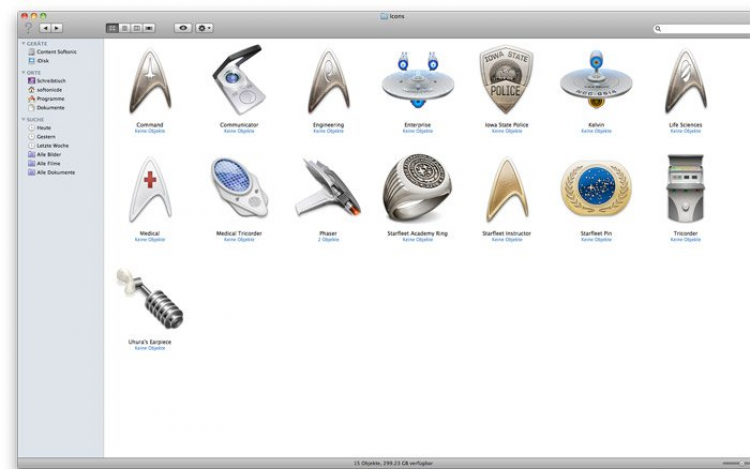Select Uhura's Earpiece icon
This screenshot has width=750, height=469.
[150, 298]
